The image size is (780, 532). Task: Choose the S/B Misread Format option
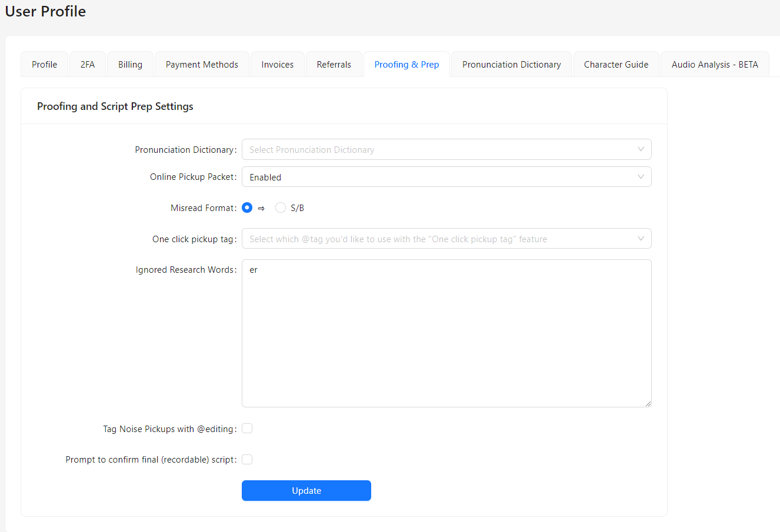point(280,208)
